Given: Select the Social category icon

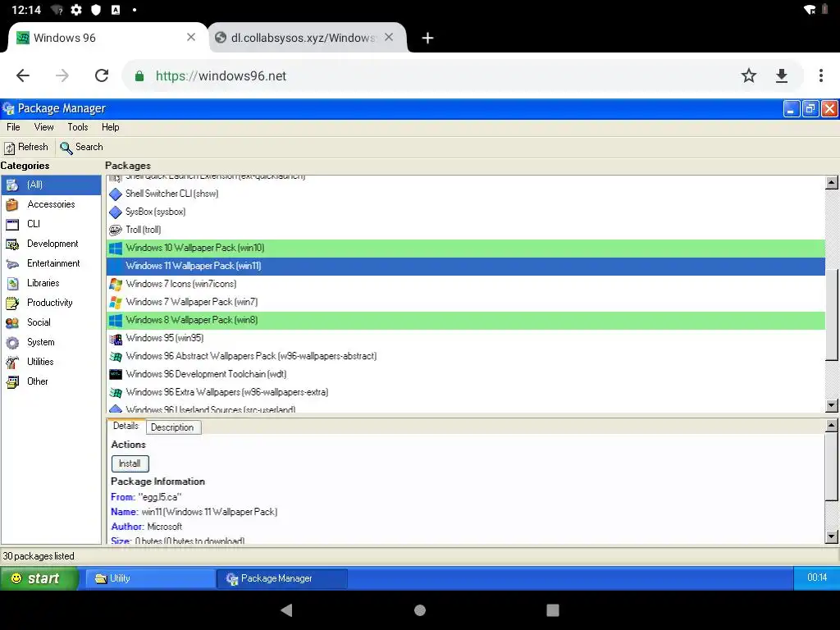Looking at the screenshot, I should point(12,323).
